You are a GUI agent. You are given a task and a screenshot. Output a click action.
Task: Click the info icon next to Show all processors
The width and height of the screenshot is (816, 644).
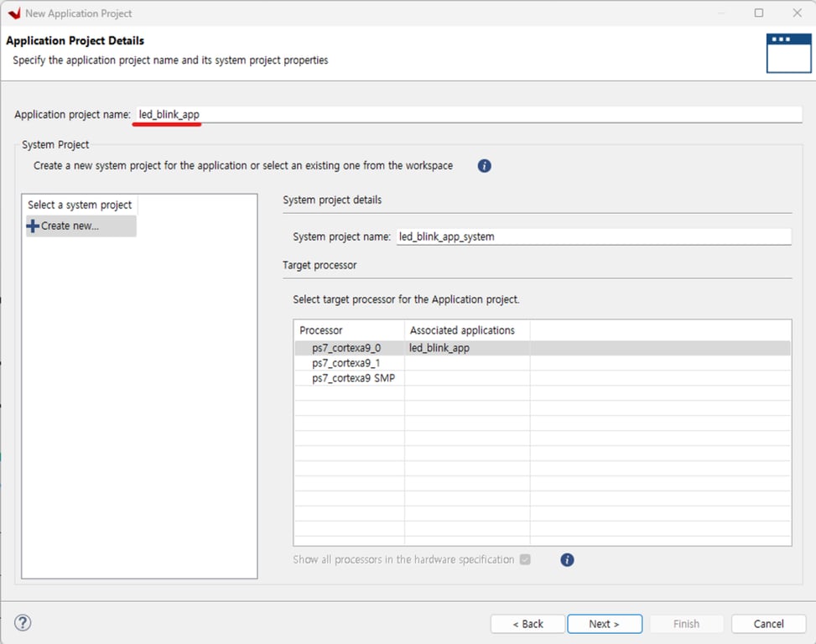tap(567, 560)
